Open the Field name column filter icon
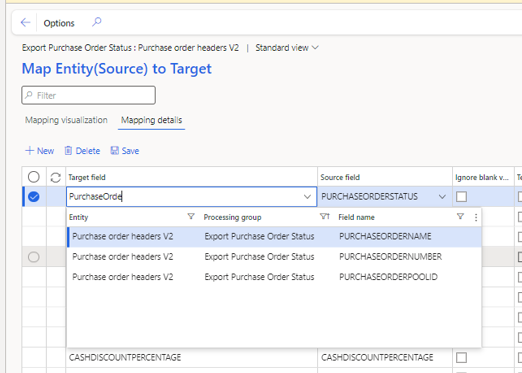 click(x=460, y=217)
